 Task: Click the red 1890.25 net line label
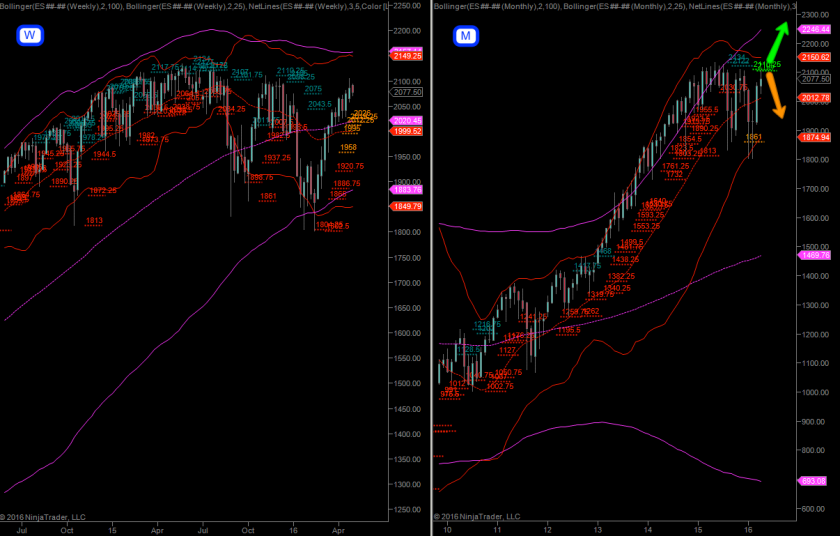tap(705, 129)
